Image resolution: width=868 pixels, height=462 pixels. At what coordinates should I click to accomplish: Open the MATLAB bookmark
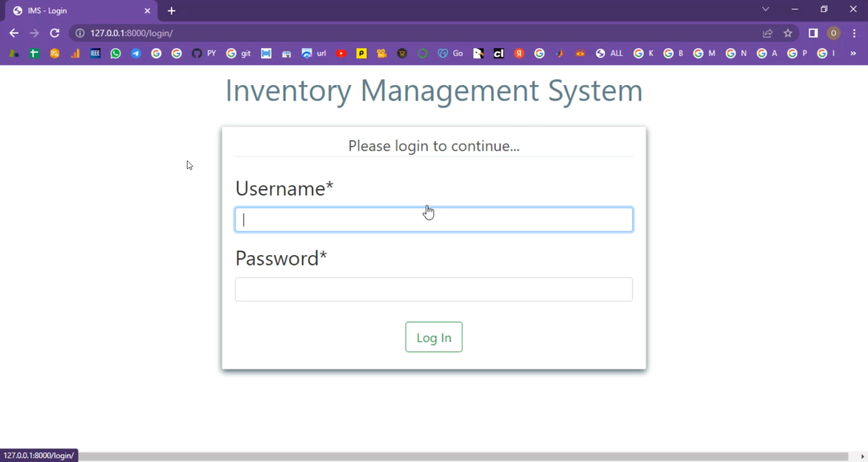(560, 53)
